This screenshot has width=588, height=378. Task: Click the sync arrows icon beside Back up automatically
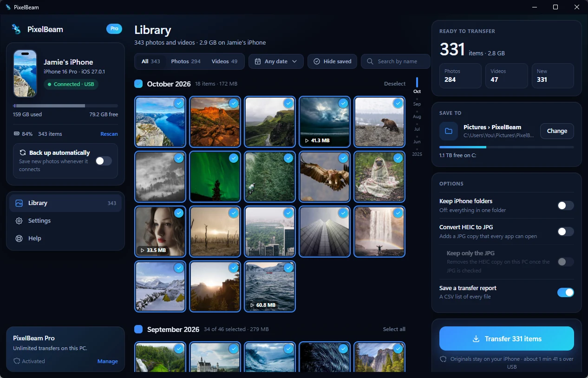tap(22, 153)
